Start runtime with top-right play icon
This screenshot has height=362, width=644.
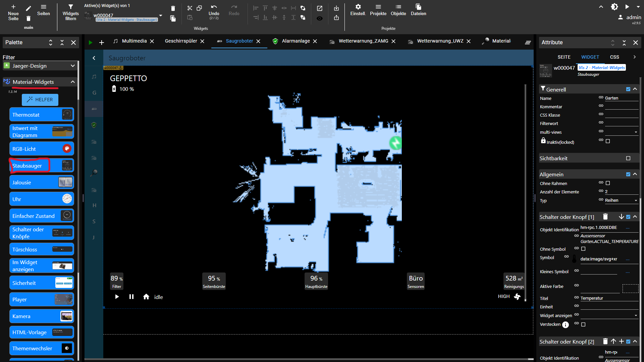point(627,7)
